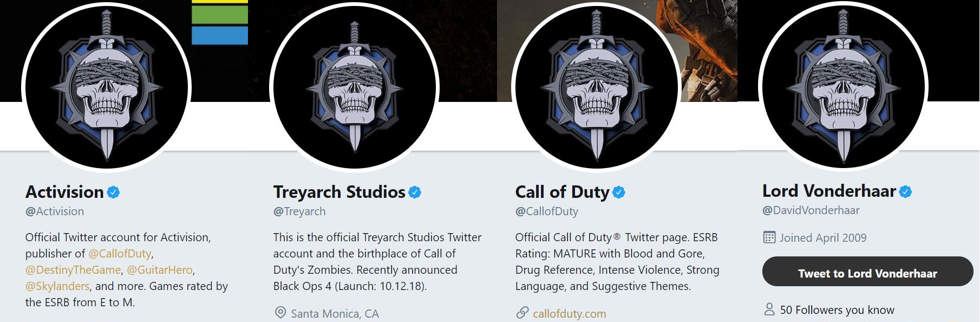Click the link chain icon beside callofduty.com
Image resolution: width=980 pixels, height=322 pixels.
pyautogui.click(x=522, y=313)
